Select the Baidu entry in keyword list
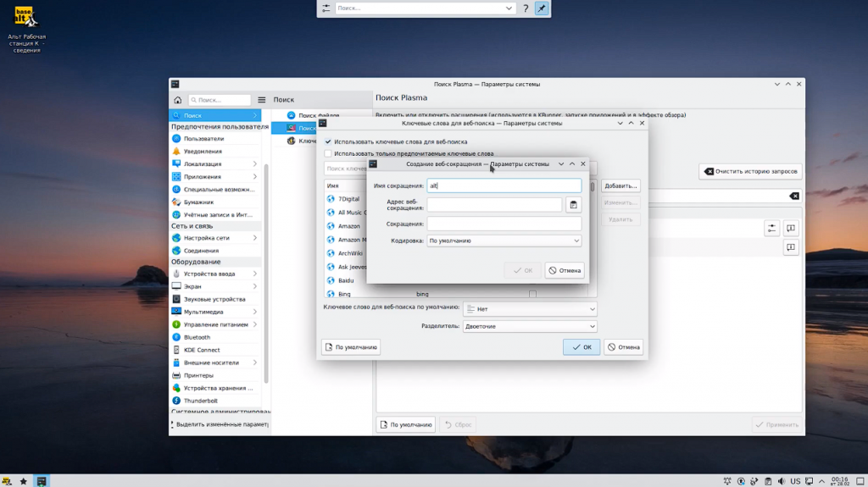The image size is (868, 487). (x=347, y=280)
